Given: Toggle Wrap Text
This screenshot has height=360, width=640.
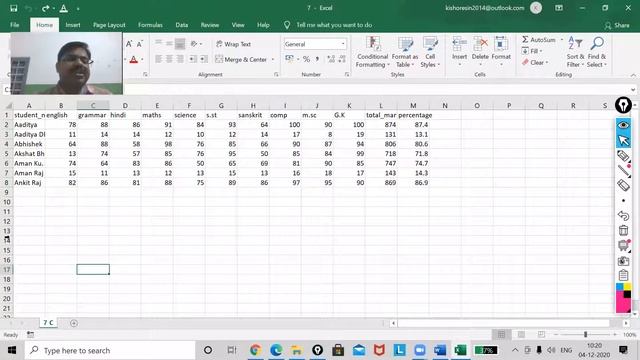Looking at the screenshot, I should tap(234, 44).
